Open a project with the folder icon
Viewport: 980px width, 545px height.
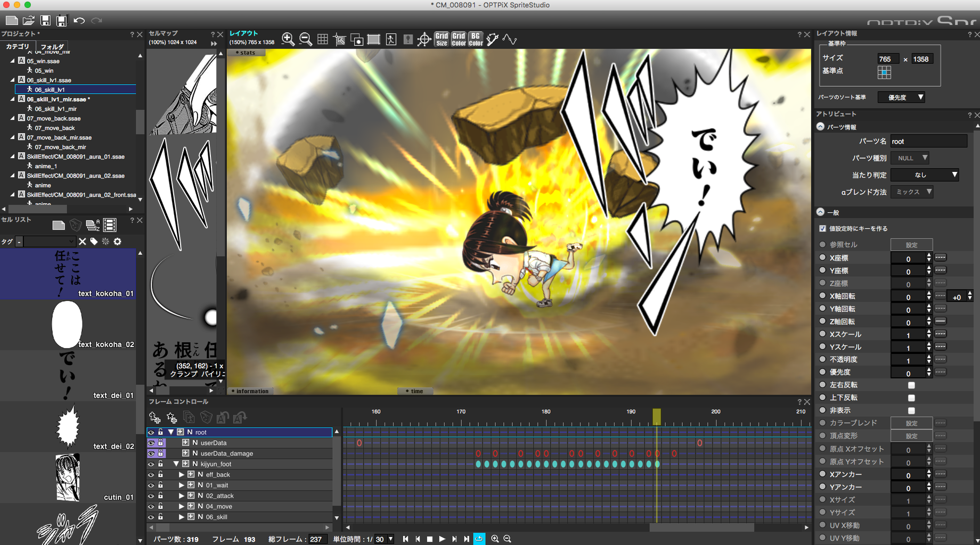pos(29,21)
